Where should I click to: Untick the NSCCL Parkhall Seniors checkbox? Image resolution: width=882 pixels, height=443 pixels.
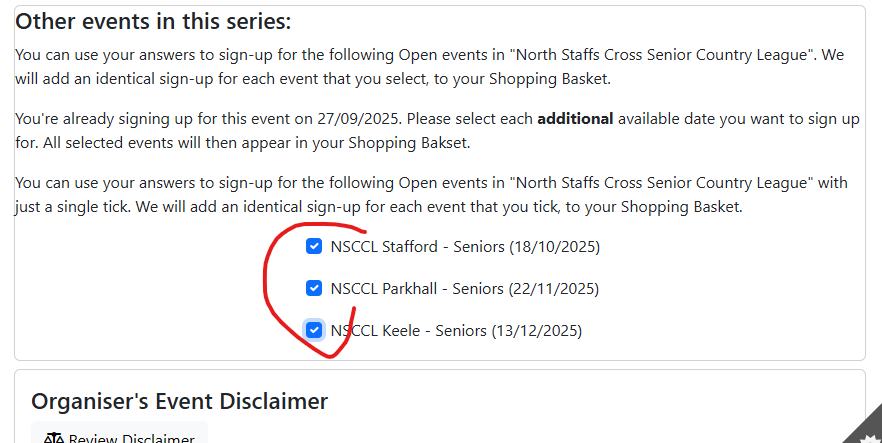[x=314, y=288]
